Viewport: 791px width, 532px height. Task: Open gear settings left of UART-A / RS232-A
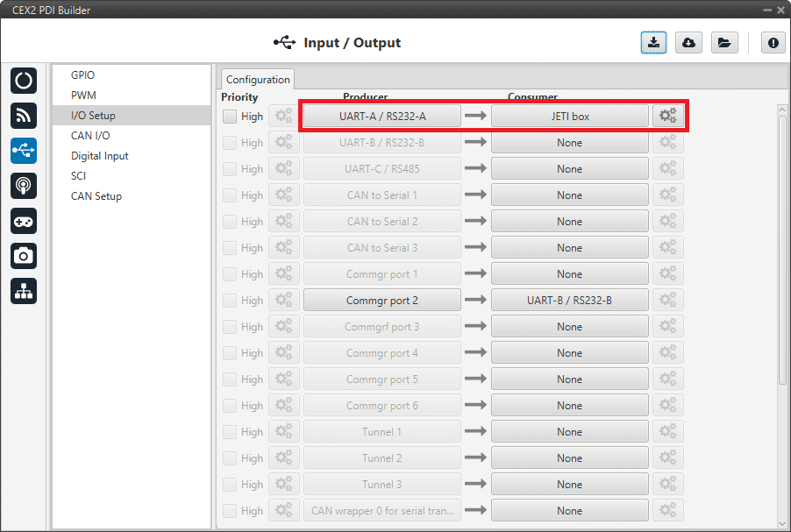pos(284,116)
